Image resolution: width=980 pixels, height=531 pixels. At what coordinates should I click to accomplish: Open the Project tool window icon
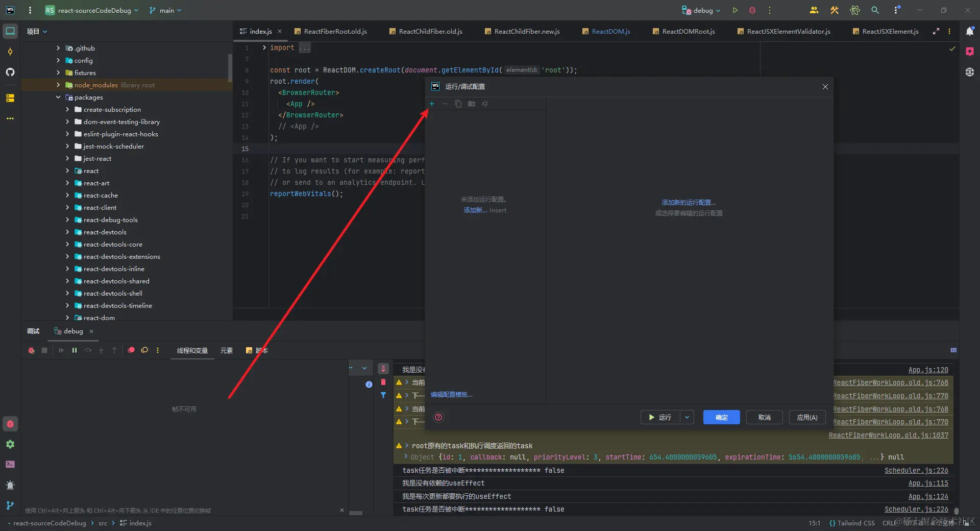(x=10, y=31)
